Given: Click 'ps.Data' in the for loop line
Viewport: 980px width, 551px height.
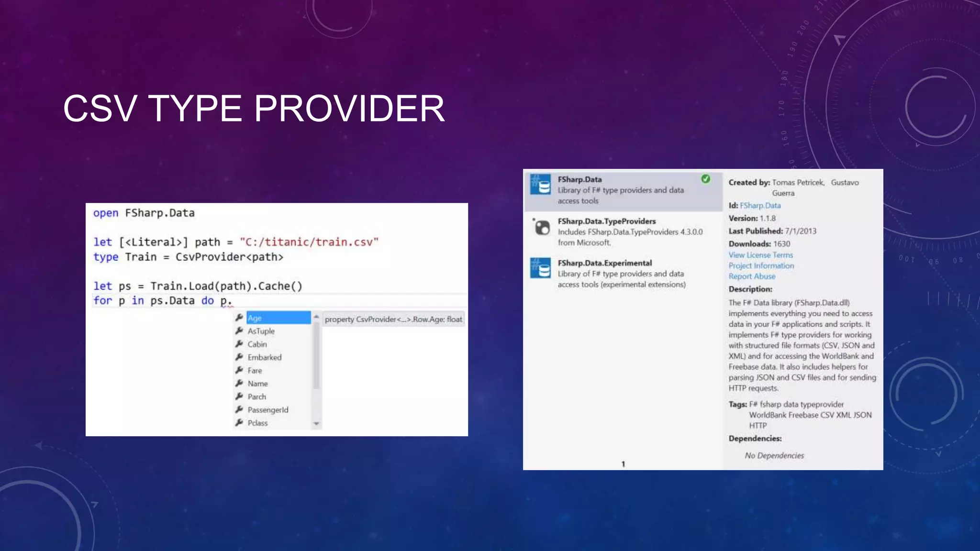Looking at the screenshot, I should pyautogui.click(x=172, y=300).
